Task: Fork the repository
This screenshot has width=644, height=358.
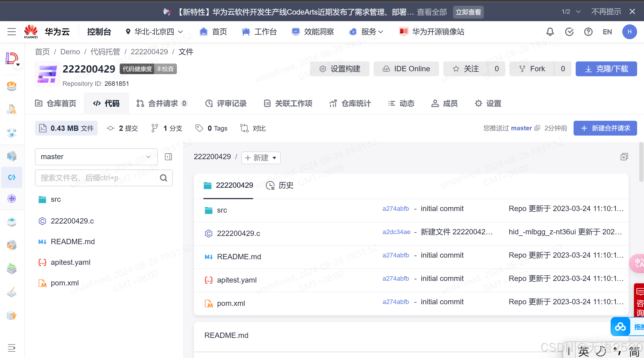Action: tap(532, 69)
